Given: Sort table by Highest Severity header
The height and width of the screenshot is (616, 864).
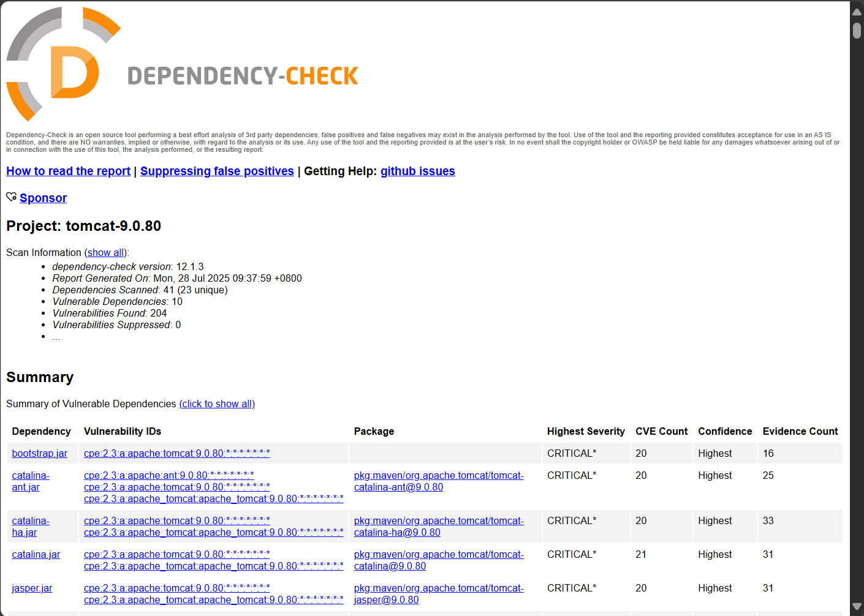Looking at the screenshot, I should click(x=586, y=431).
